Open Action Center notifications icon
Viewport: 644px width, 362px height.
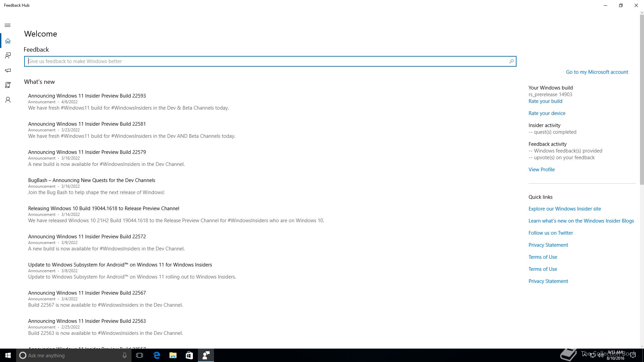(633, 355)
